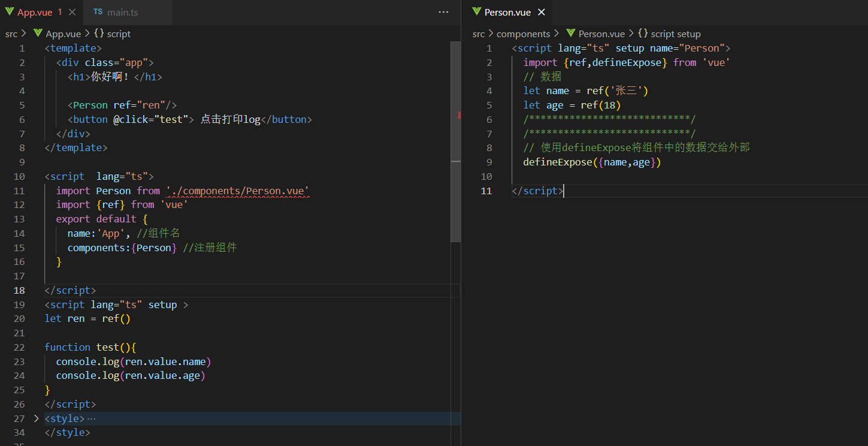Open the 'script setup' breadcrumb dropdown
Screen dimensions: 868x446
[676, 34]
